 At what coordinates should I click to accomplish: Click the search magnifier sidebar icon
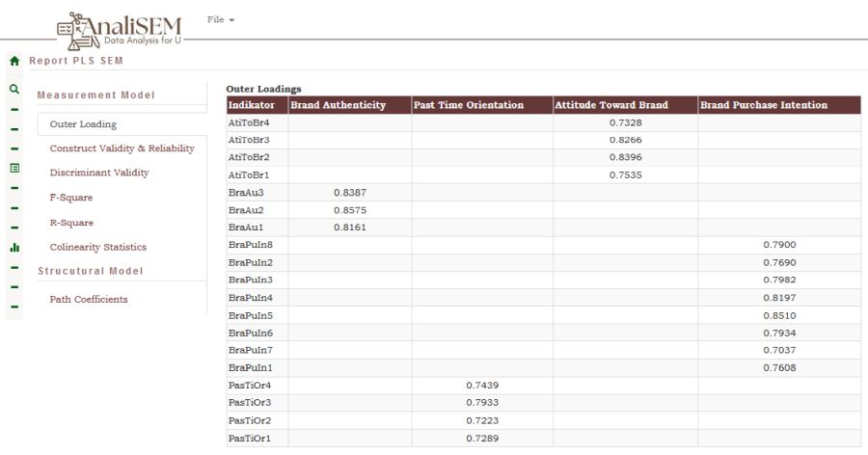tap(14, 89)
